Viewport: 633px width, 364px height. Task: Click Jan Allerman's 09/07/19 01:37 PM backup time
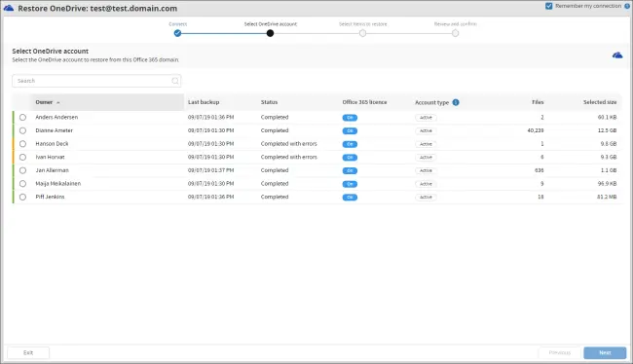click(210, 170)
